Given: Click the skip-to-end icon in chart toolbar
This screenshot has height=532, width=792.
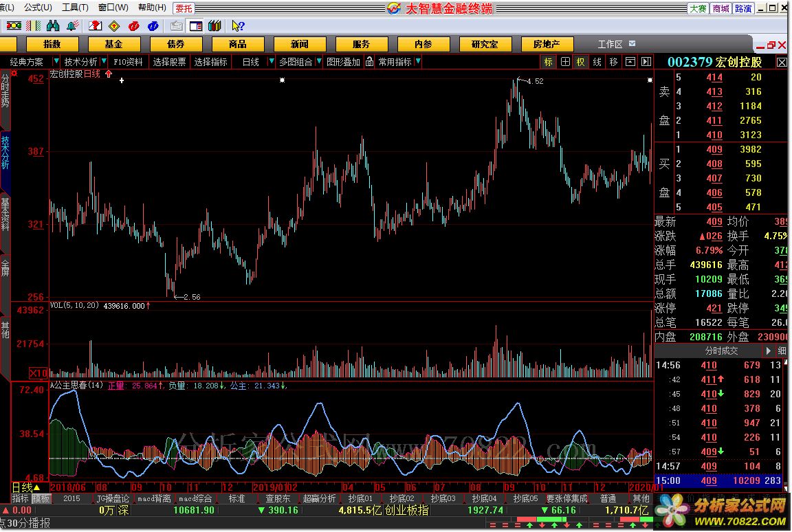Looking at the screenshot, I should point(646,62).
